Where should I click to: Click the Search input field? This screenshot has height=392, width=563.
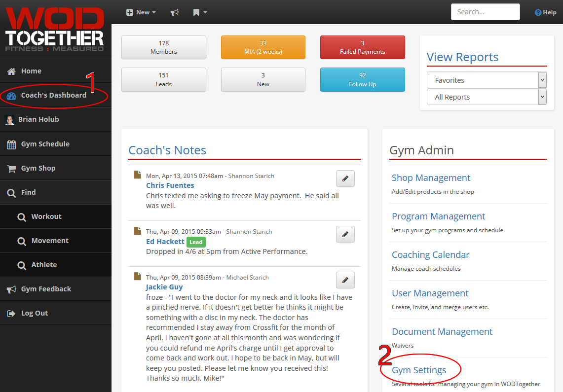click(485, 12)
